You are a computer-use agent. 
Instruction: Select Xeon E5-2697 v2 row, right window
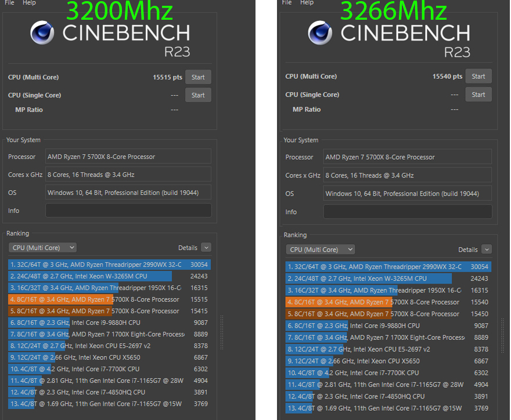tap(388, 349)
